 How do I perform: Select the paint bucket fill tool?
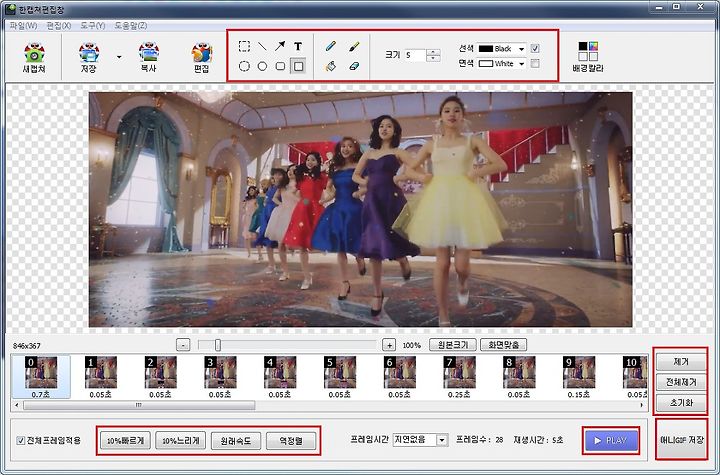(331, 66)
